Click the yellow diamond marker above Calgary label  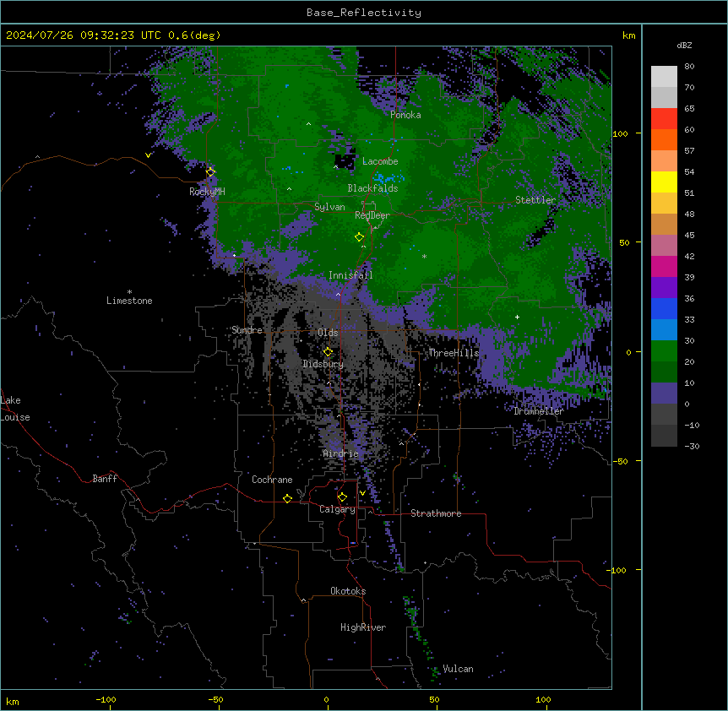coord(342,497)
